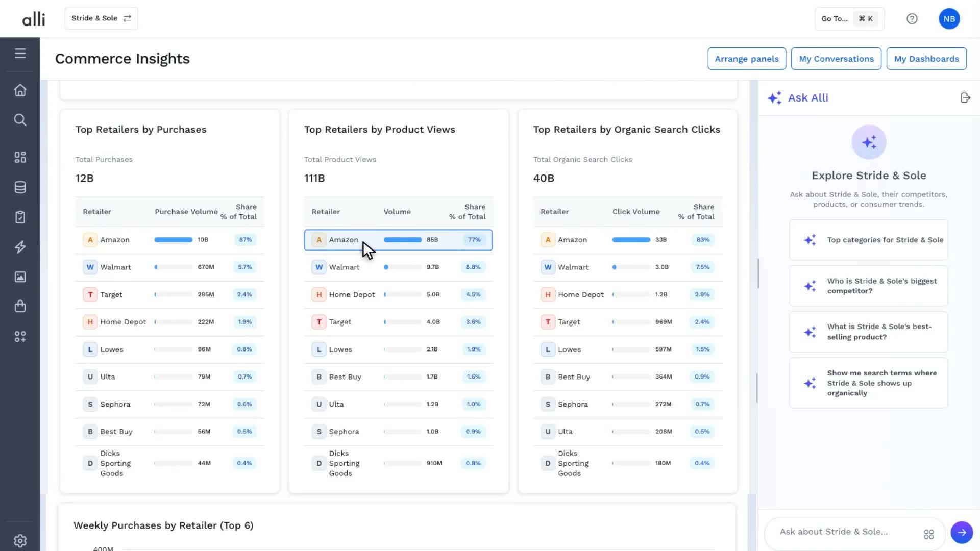Click Lowes row in Organic Search Clicks table
This screenshot has width=980, height=551.
tap(627, 349)
